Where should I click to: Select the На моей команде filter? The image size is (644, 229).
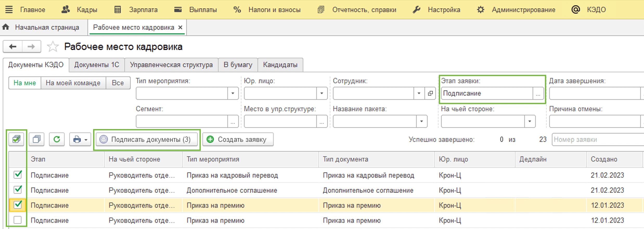pyautogui.click(x=73, y=83)
